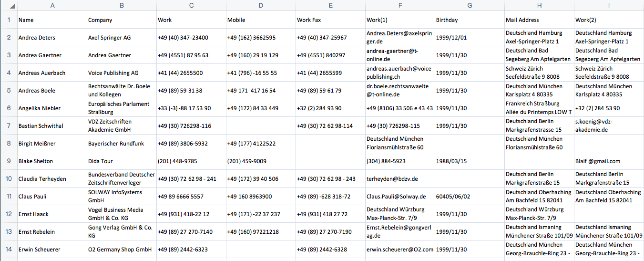Select the 'O2 Germany Shop GmbH' cell
Image resolution: width=644 pixels, height=261 pixels.
click(122, 250)
